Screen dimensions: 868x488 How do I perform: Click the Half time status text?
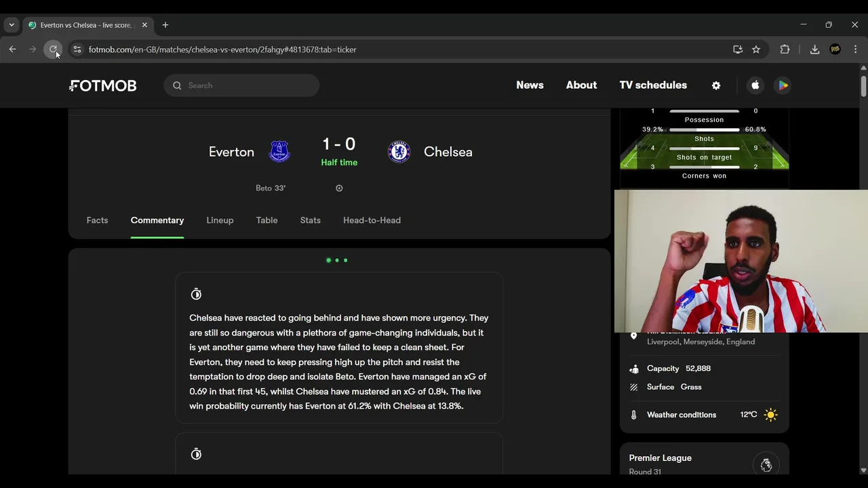click(339, 163)
